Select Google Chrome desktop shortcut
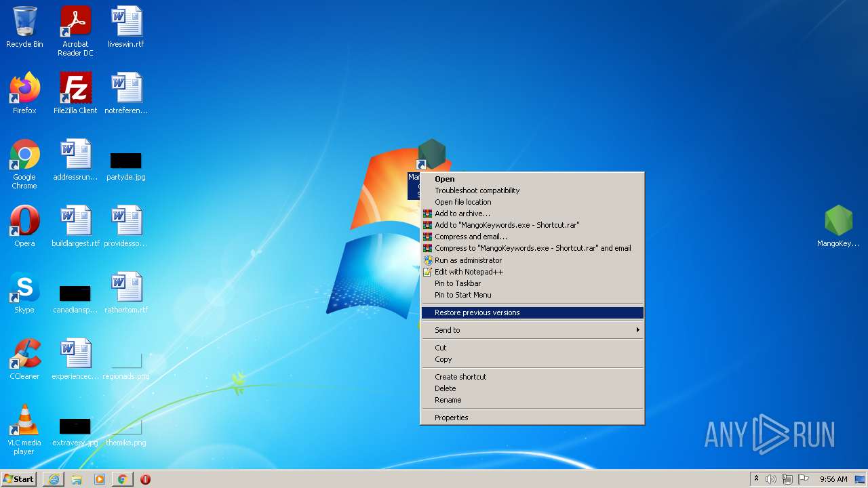 24,164
